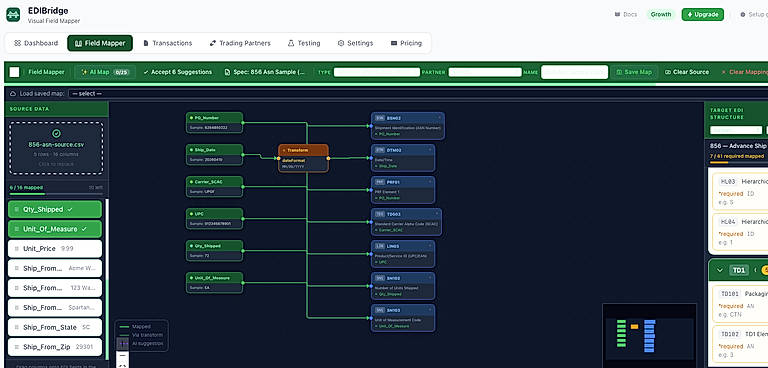Image resolution: width=768 pixels, height=368 pixels.
Task: Select the Ship_From_State source column
Action: pos(55,327)
